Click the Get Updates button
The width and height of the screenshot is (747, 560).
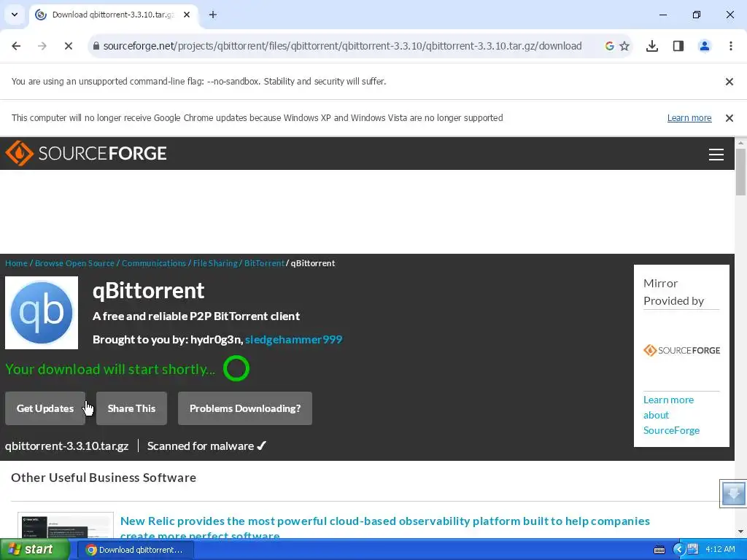[x=45, y=408]
